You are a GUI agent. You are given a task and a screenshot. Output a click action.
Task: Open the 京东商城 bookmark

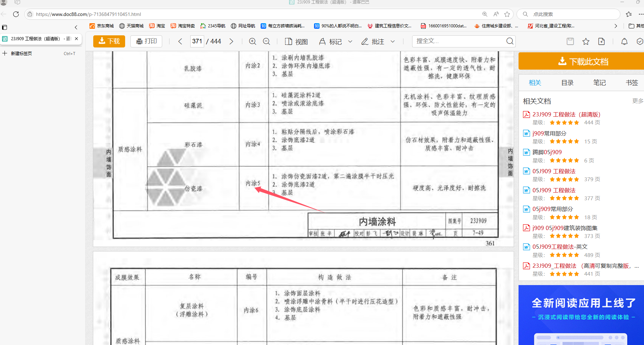tap(102, 26)
